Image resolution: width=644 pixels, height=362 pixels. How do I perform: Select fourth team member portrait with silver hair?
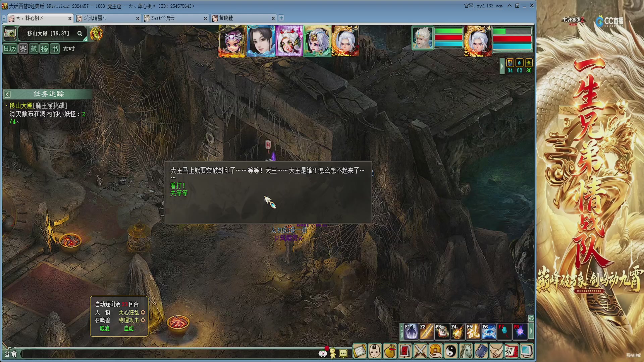[x=317, y=42]
